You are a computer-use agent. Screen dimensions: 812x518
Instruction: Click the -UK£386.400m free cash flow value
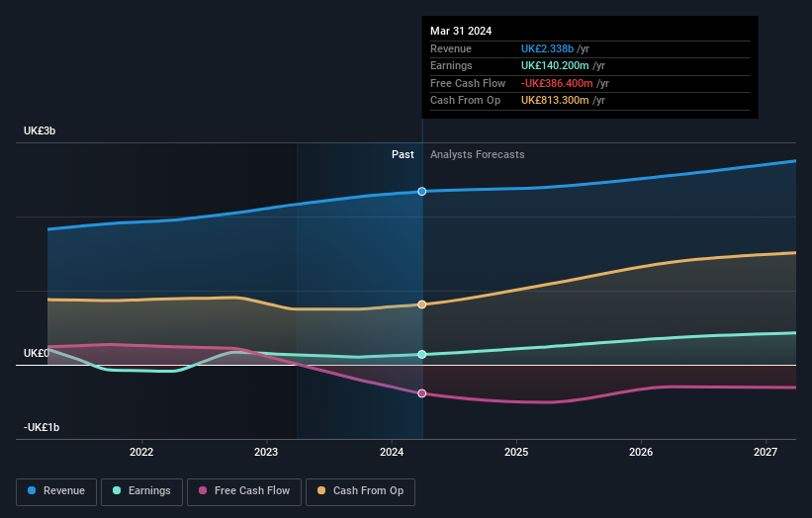click(x=557, y=83)
